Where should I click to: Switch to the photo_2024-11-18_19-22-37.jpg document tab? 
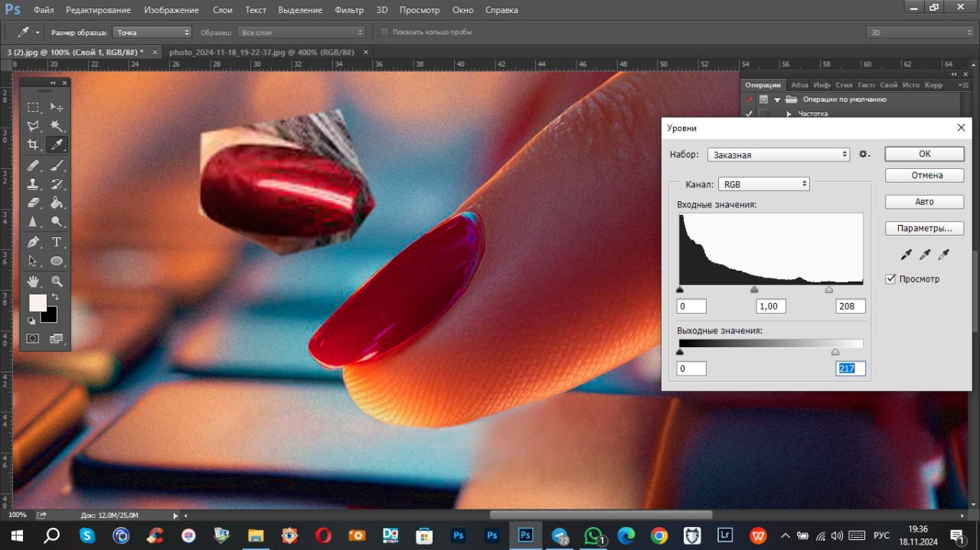point(261,52)
